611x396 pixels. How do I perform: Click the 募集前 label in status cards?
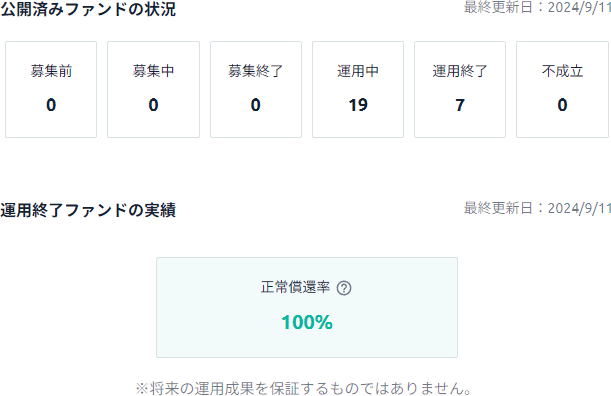[x=51, y=71]
